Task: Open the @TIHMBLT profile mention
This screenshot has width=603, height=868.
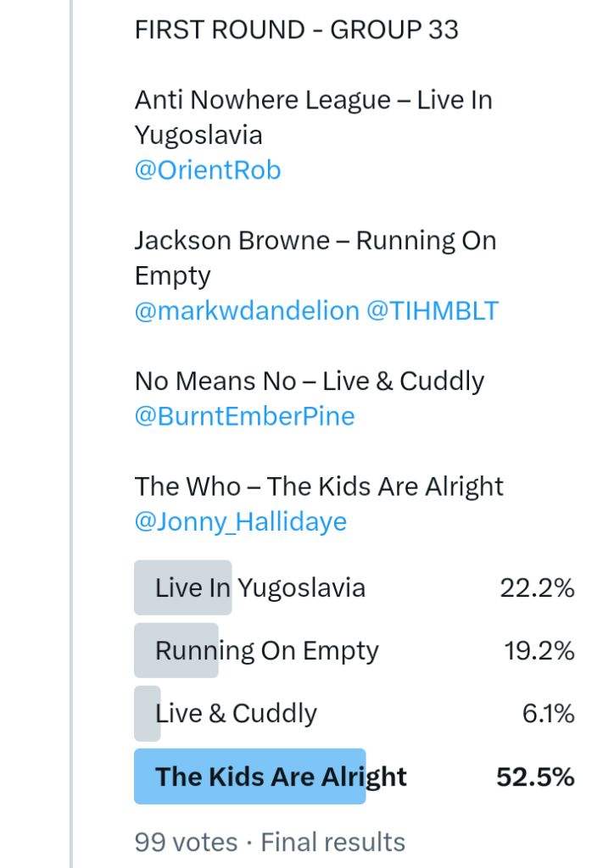Action: (433, 311)
